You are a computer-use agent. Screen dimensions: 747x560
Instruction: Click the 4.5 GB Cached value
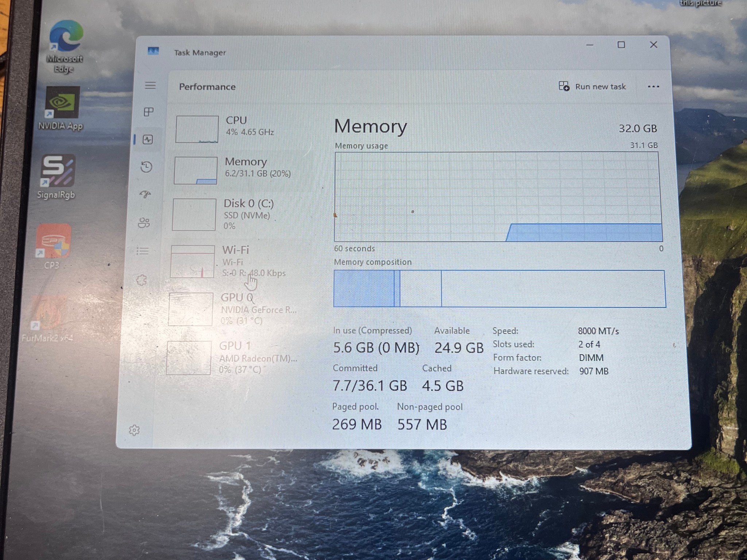442,386
